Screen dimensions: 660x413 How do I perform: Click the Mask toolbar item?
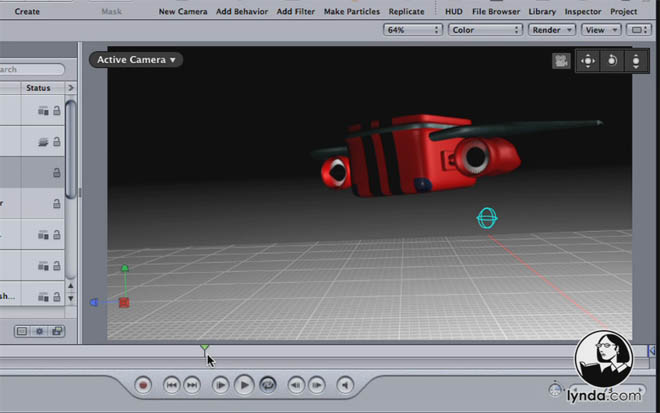112,11
